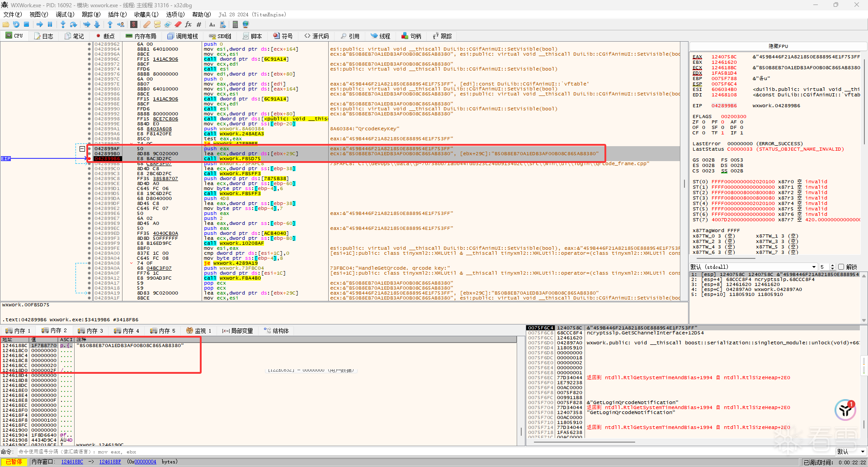
Task: Click the Restart debugging toolbar icon
Action: pos(16,24)
